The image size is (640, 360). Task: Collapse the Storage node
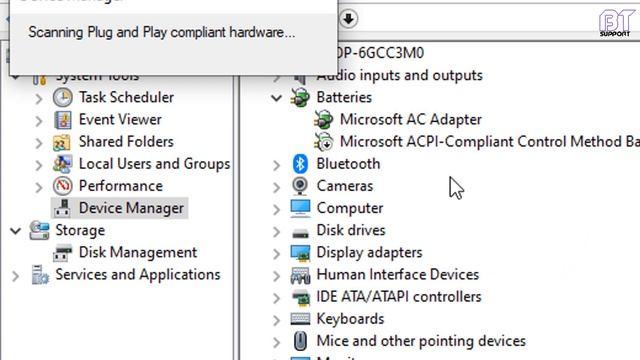[16, 231]
